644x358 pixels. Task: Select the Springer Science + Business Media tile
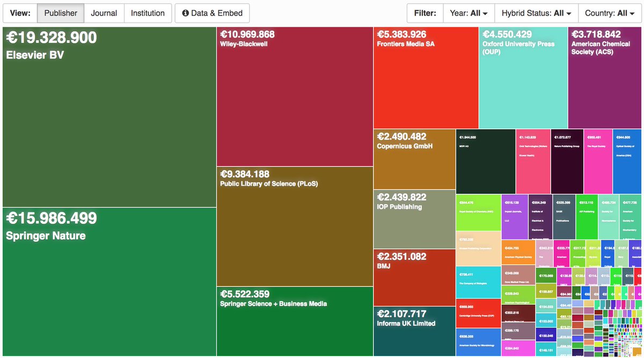click(294, 322)
